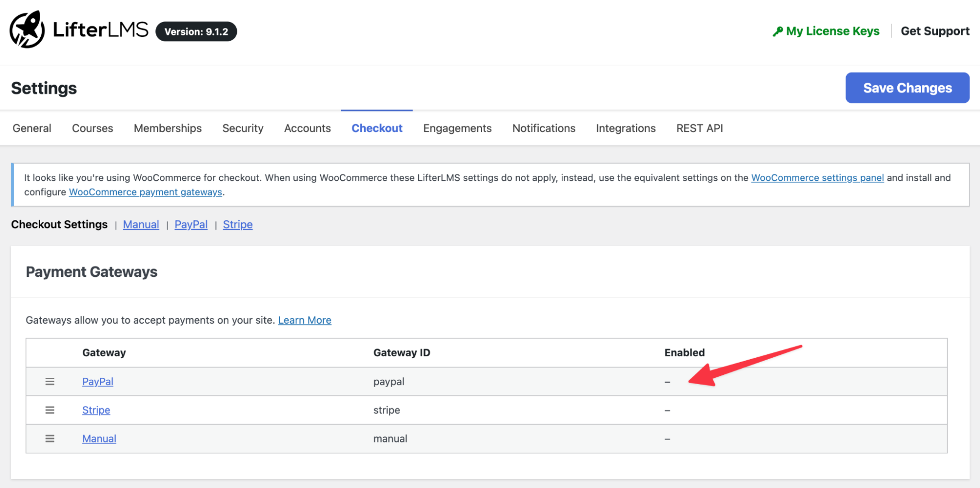Image resolution: width=980 pixels, height=488 pixels.
Task: Open the Get Support link
Action: pyautogui.click(x=935, y=31)
